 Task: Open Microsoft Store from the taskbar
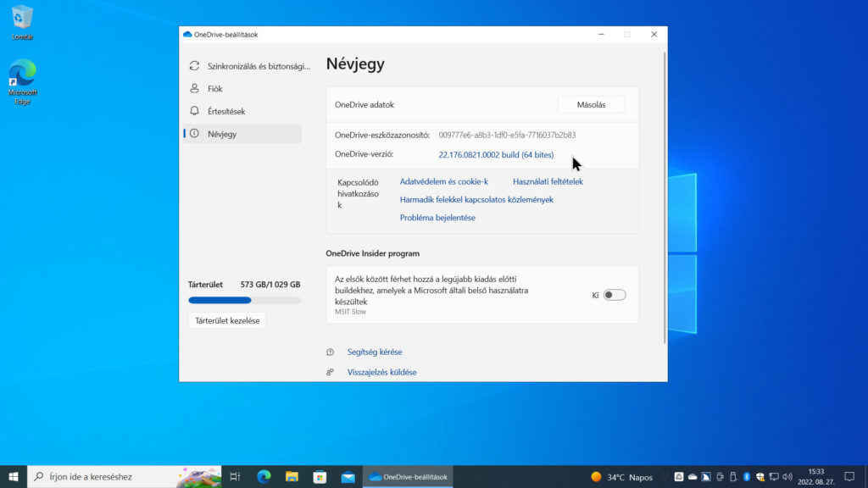click(x=320, y=476)
